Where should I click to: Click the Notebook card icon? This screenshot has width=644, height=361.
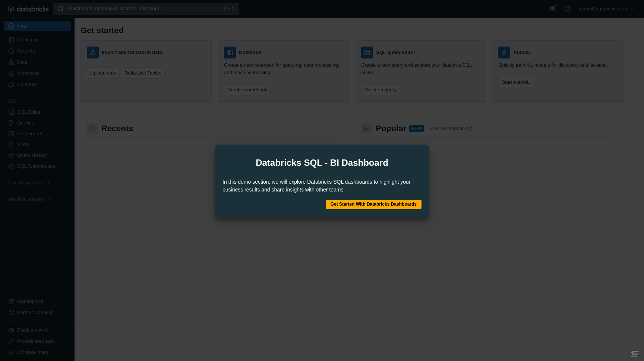click(230, 53)
